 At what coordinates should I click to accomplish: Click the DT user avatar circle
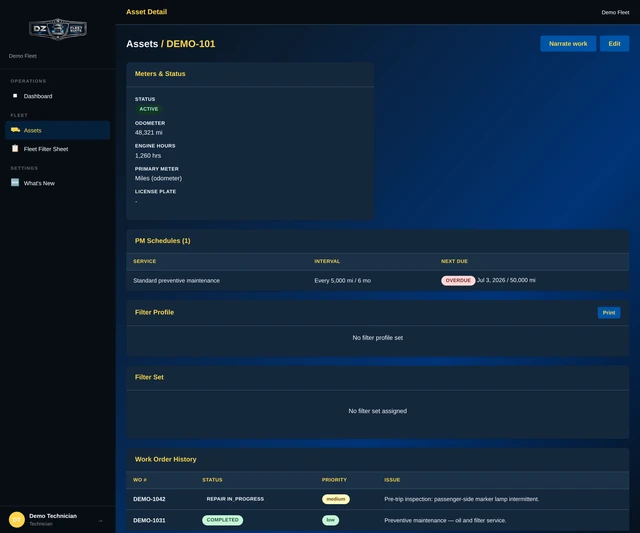pos(17,520)
